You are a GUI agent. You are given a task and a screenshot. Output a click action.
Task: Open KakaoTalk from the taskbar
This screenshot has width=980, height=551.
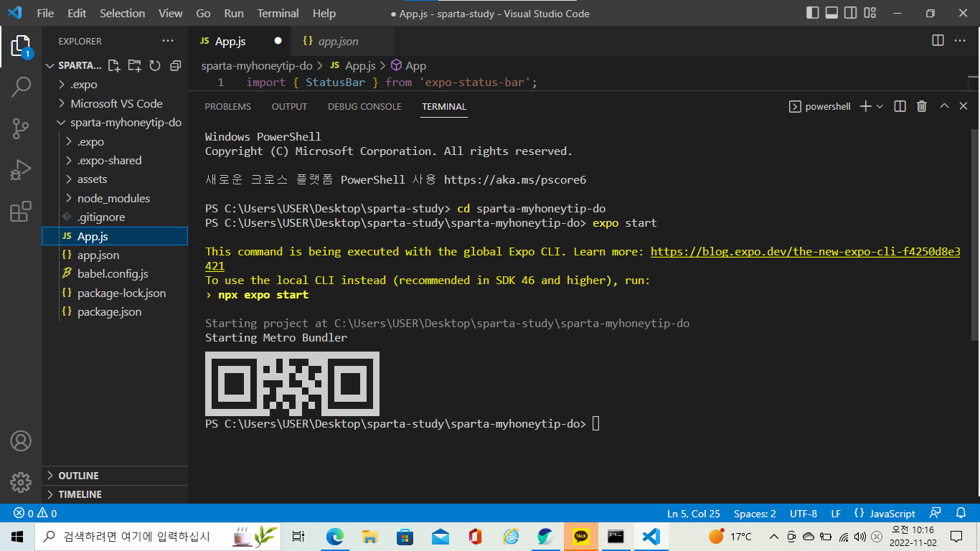pyautogui.click(x=581, y=536)
